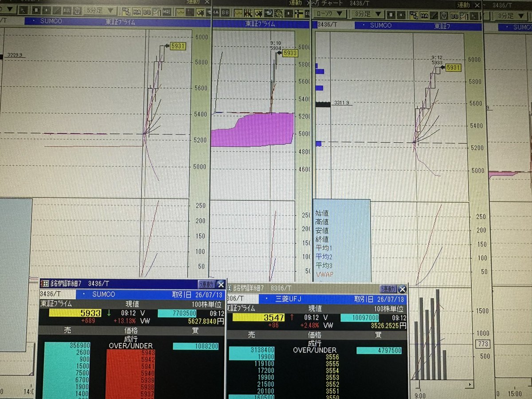Toggle the MA indicator in the 5分足 chart toolbar
Screen dimensions: 532x399
click(x=137, y=12)
